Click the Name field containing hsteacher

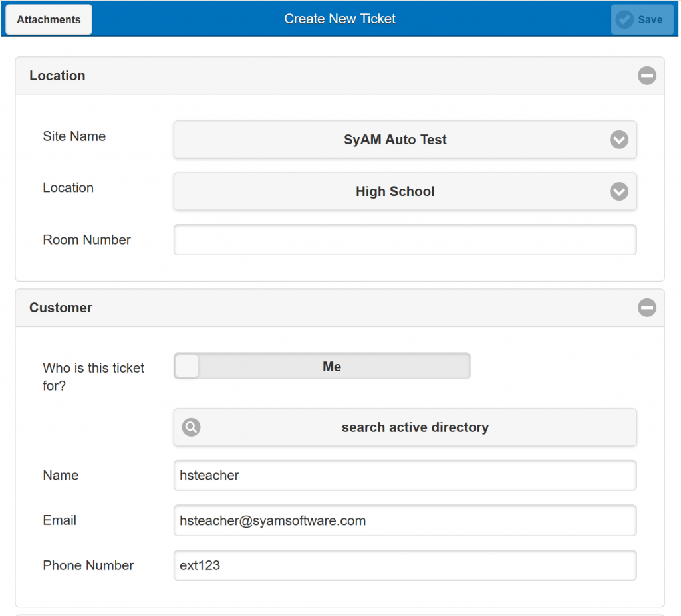tap(404, 475)
